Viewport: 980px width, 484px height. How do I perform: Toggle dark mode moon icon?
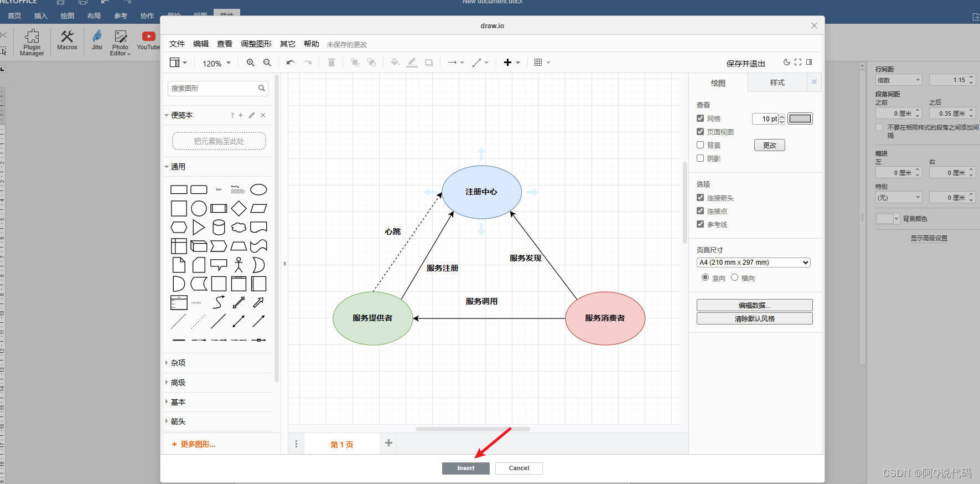(x=787, y=63)
